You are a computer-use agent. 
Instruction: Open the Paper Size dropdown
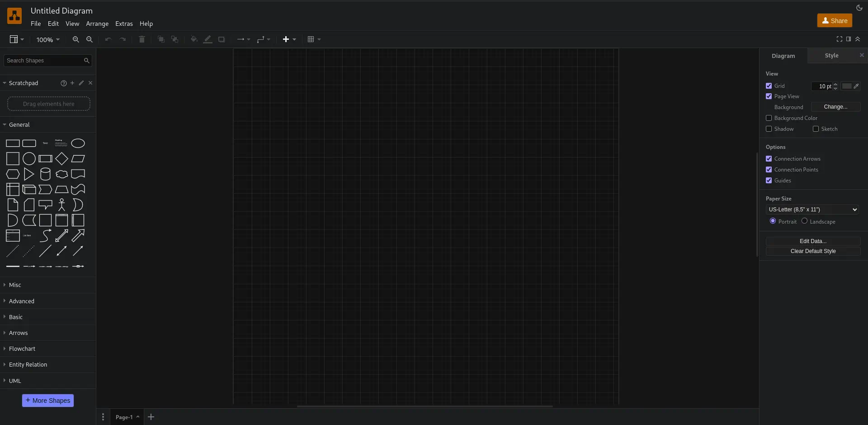coord(812,209)
